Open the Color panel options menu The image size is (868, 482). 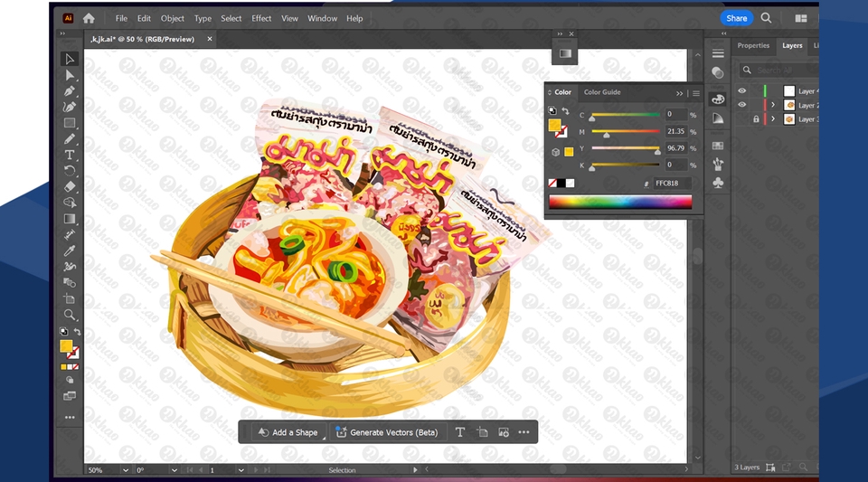pos(696,93)
